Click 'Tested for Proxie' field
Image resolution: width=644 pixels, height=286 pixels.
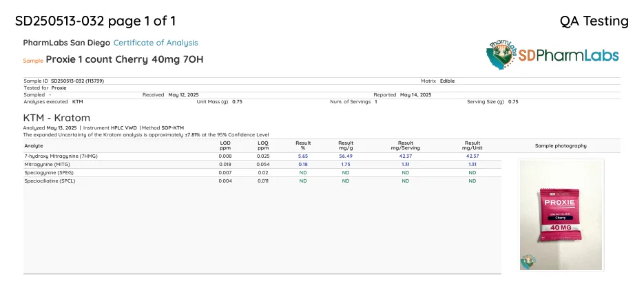[45, 88]
